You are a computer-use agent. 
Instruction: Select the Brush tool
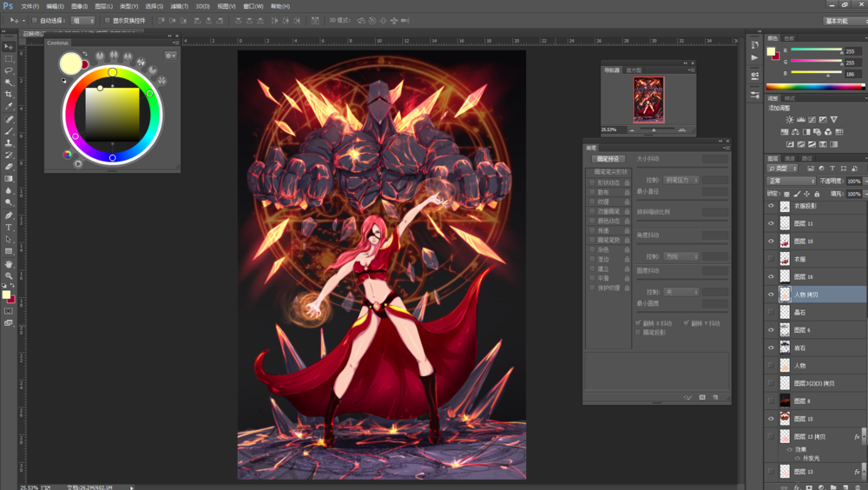coord(9,131)
